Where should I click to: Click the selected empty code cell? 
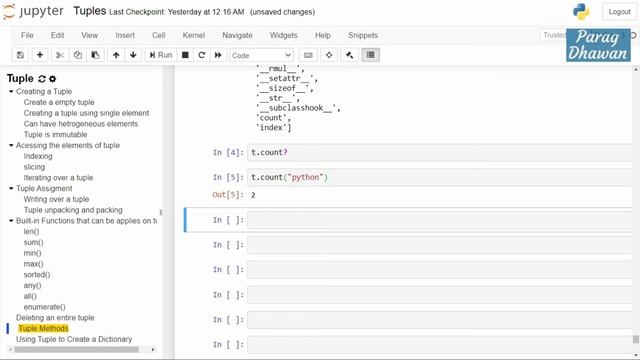coord(440,220)
